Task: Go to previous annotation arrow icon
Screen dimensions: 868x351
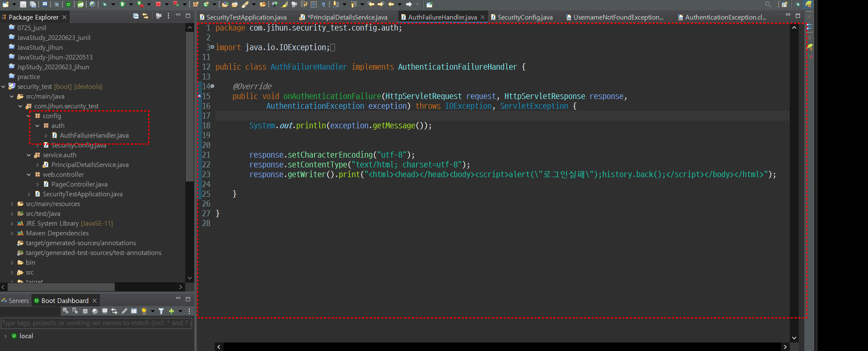Action: coord(353,4)
